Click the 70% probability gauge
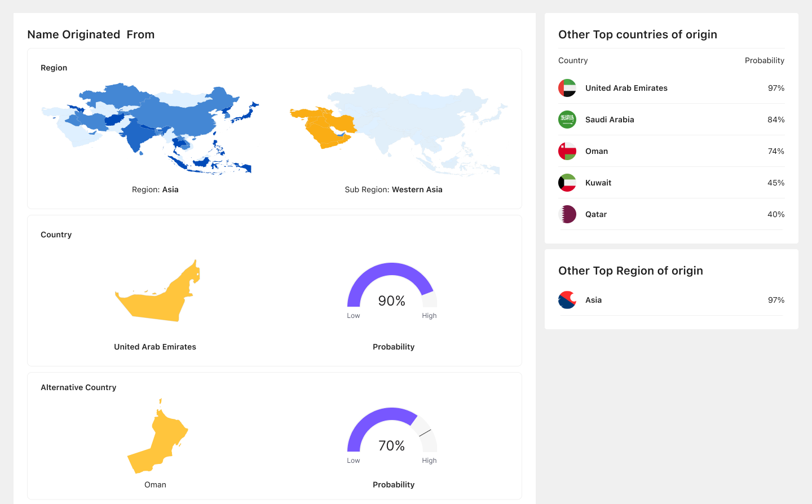The height and width of the screenshot is (504, 812). [392, 430]
